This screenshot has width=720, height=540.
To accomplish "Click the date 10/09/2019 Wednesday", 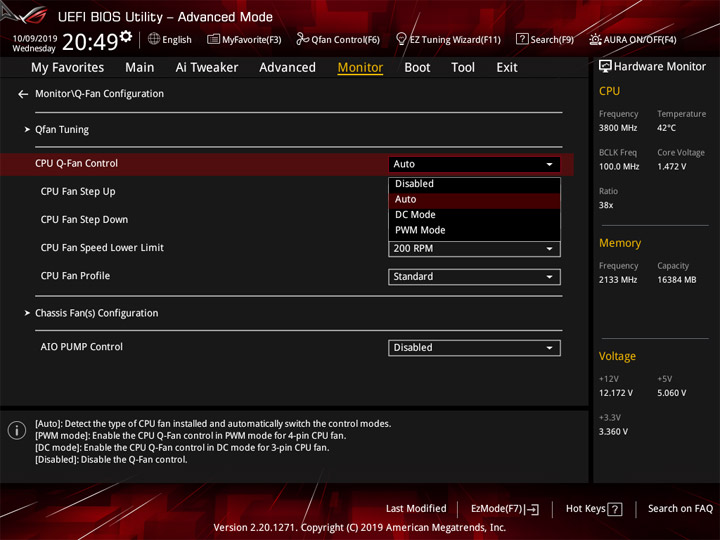I will pos(34,43).
